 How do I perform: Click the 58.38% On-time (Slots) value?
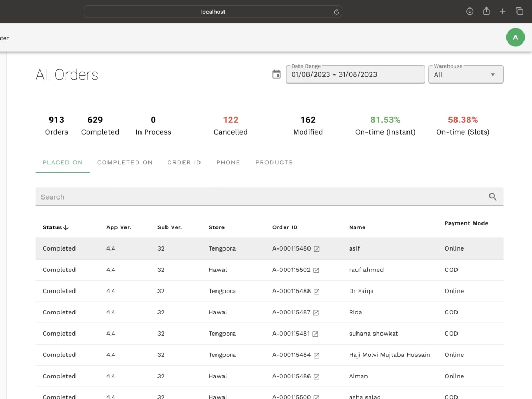[x=463, y=120]
